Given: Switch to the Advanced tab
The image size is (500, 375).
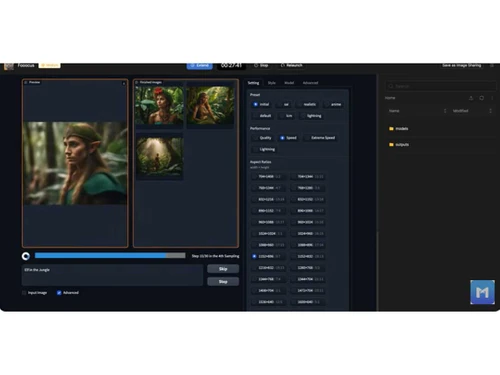Looking at the screenshot, I should click(x=310, y=83).
